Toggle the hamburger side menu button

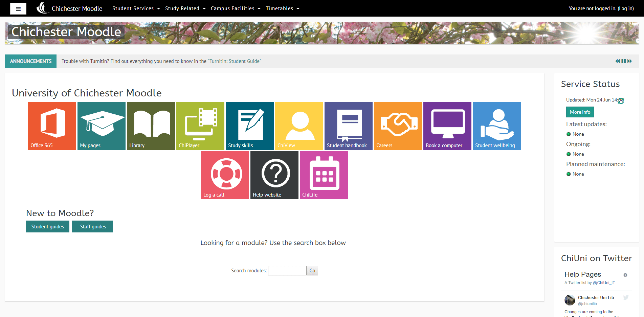[x=18, y=9]
